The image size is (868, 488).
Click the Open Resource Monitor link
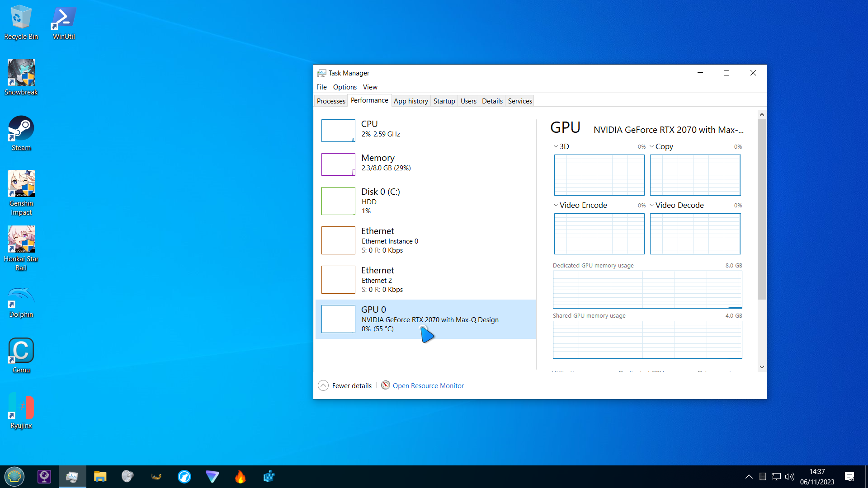click(428, 385)
